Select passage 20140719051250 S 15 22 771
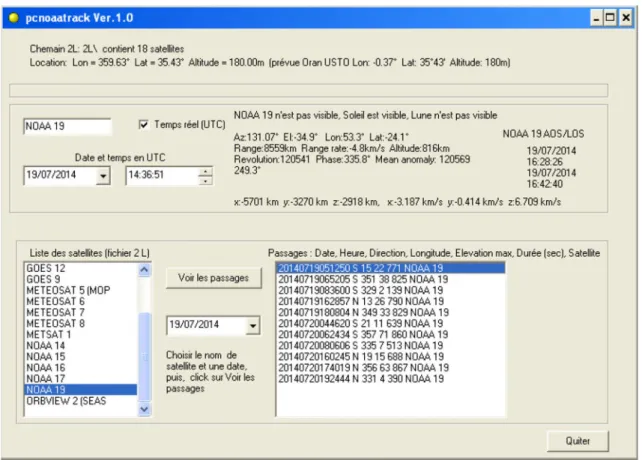Image resolution: width=642 pixels, height=460 pixels. click(x=391, y=268)
